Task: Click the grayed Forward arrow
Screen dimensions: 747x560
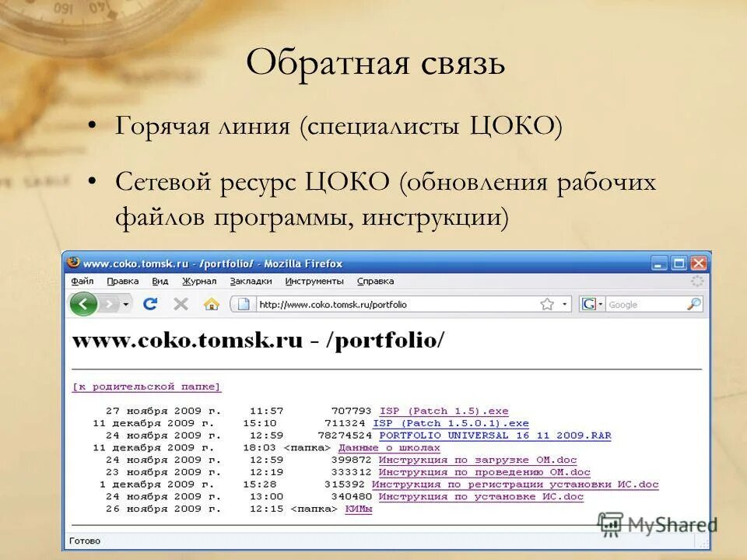Action: (x=107, y=303)
